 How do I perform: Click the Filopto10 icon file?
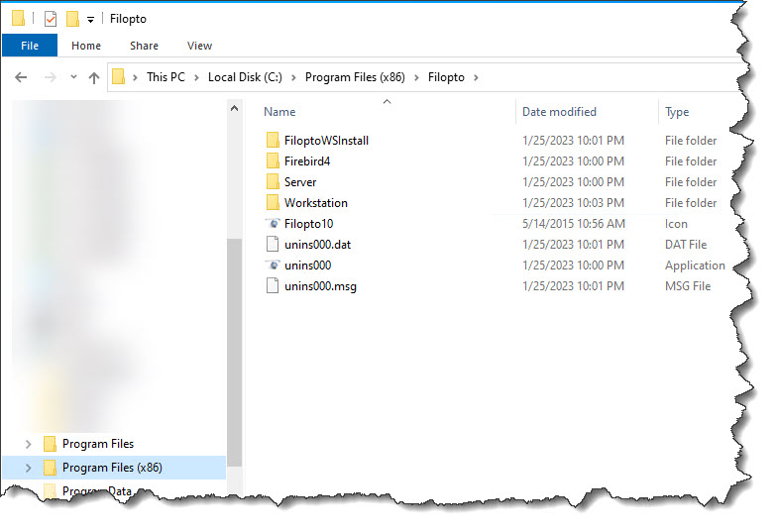point(308,224)
